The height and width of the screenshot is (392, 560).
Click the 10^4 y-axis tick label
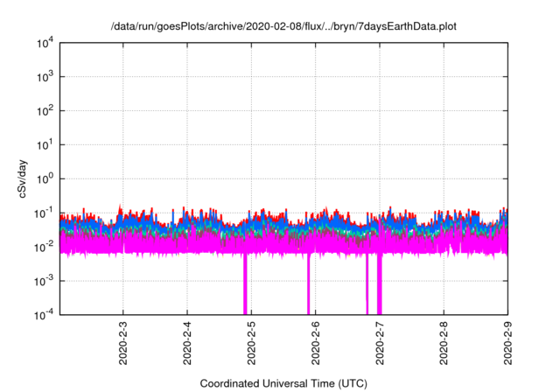coord(45,43)
